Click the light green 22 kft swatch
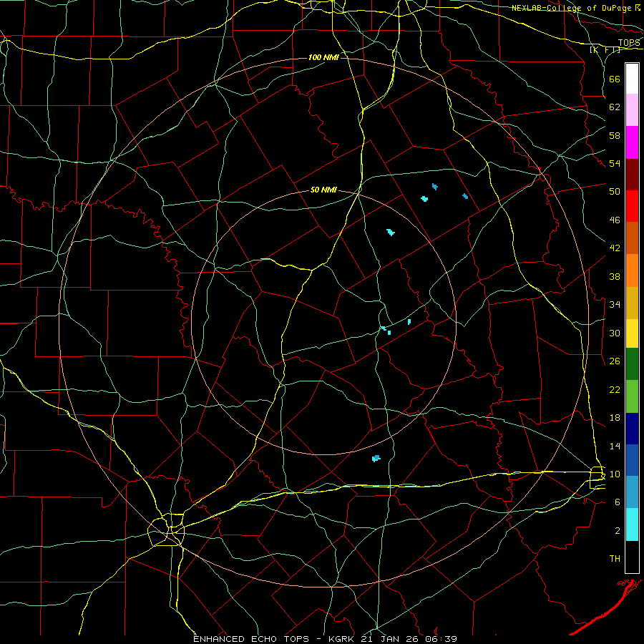 coord(632,396)
